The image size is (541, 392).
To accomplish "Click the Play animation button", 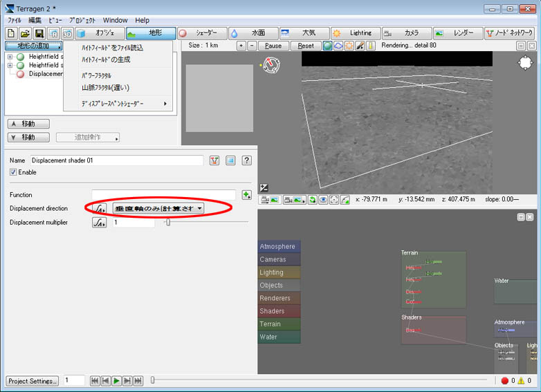I will click(116, 381).
